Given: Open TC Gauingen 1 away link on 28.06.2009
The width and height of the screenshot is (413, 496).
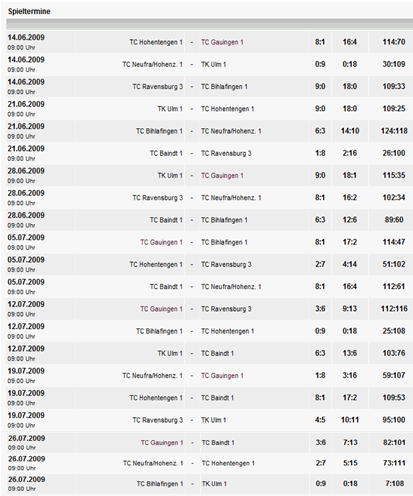Looking at the screenshot, I should tap(222, 176).
